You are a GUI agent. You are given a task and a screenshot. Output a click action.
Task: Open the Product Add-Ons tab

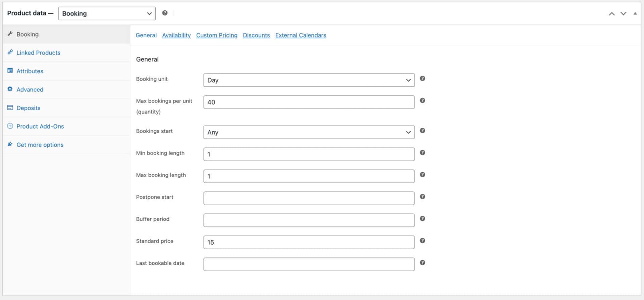click(66, 127)
